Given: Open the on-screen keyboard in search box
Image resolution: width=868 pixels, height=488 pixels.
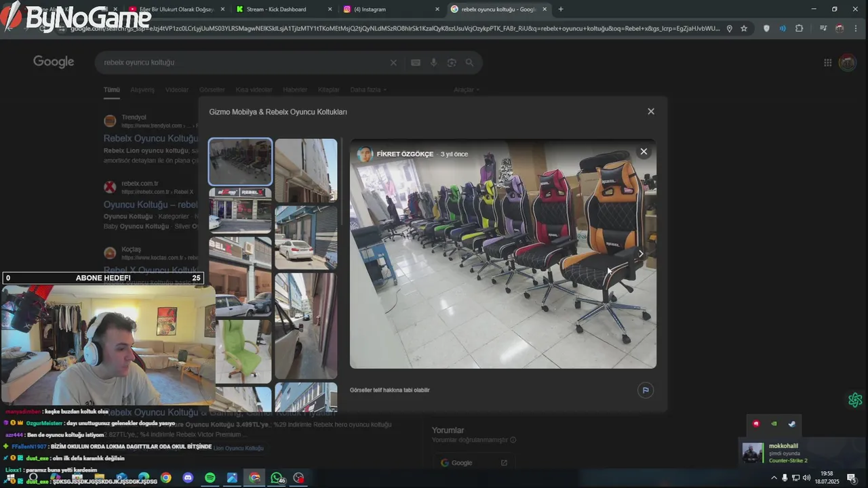Looking at the screenshot, I should [416, 62].
